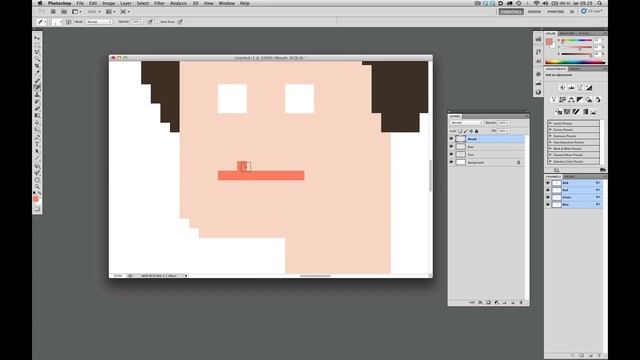Open the Filter menu

click(x=159, y=3)
